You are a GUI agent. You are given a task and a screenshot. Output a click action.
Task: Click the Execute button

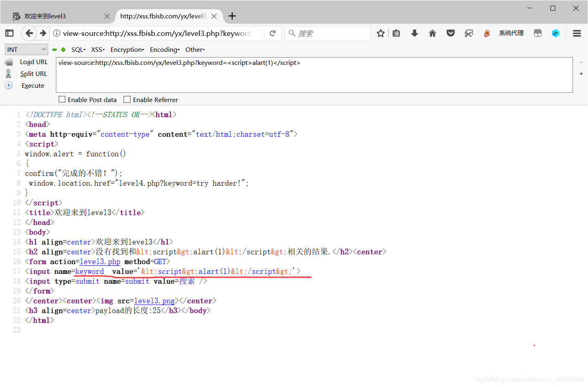pos(33,85)
